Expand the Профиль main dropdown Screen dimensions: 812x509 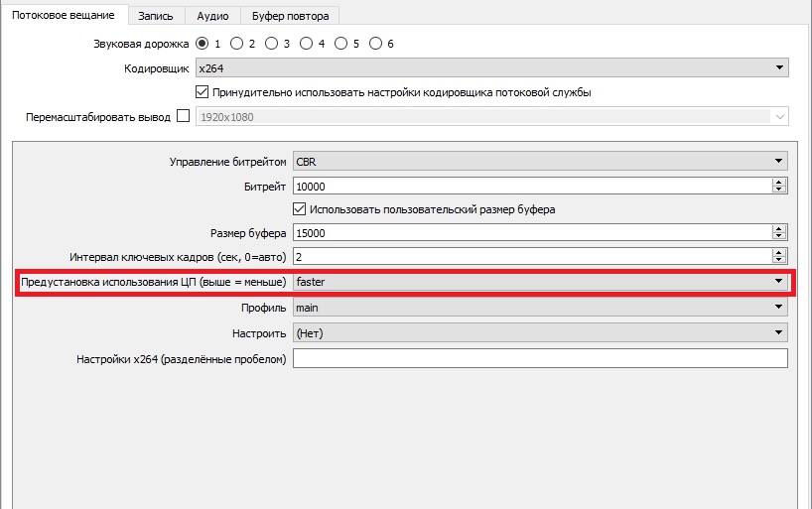539,308
